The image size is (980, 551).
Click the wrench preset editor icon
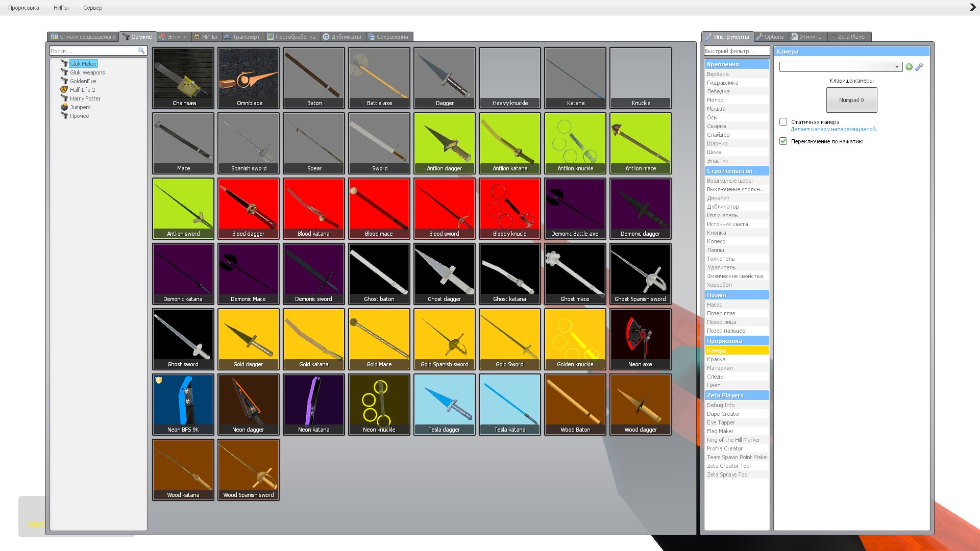click(919, 67)
